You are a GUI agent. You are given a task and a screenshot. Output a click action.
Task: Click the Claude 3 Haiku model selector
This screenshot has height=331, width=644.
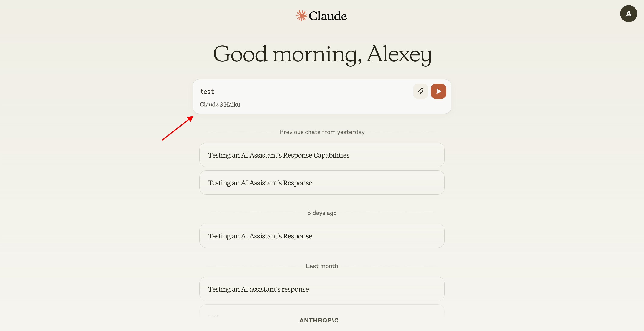[220, 104]
